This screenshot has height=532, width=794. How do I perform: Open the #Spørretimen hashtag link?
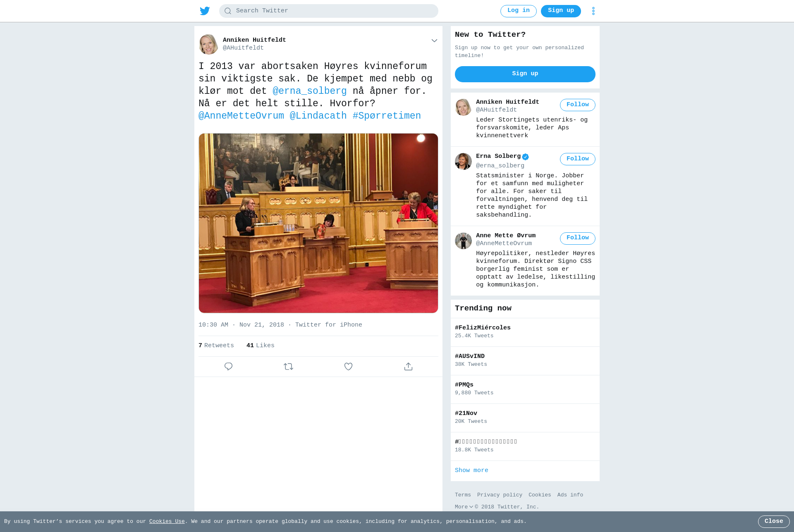coord(387,116)
